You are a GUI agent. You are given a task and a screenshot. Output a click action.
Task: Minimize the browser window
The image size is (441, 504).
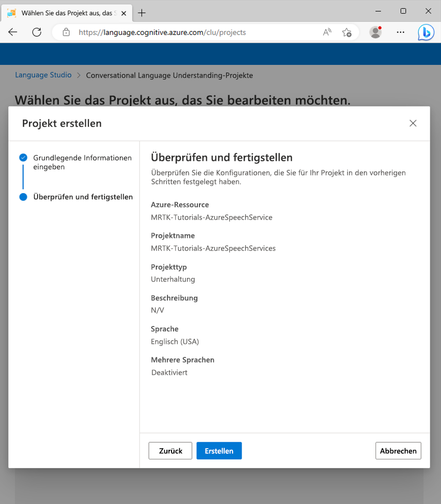click(x=378, y=11)
